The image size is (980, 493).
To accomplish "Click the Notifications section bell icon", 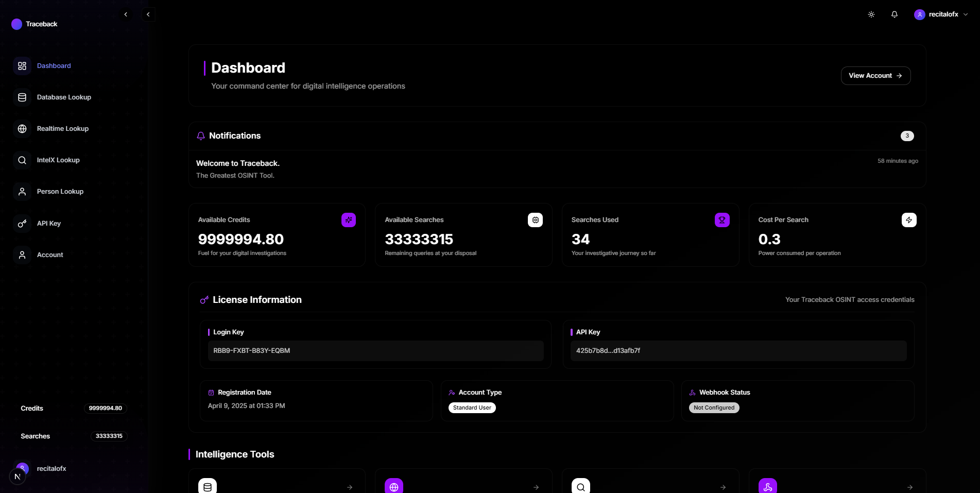I will (201, 136).
